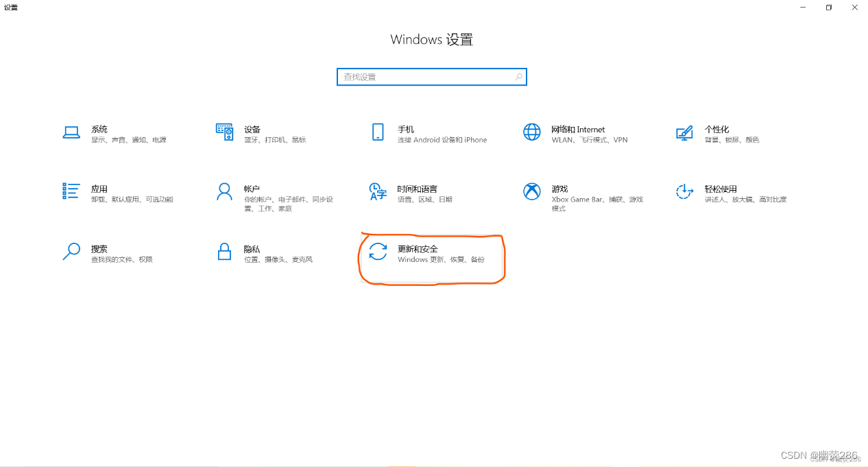Click the text 连接 Android 设备和 iPhone
The width and height of the screenshot is (868, 467).
(x=442, y=140)
